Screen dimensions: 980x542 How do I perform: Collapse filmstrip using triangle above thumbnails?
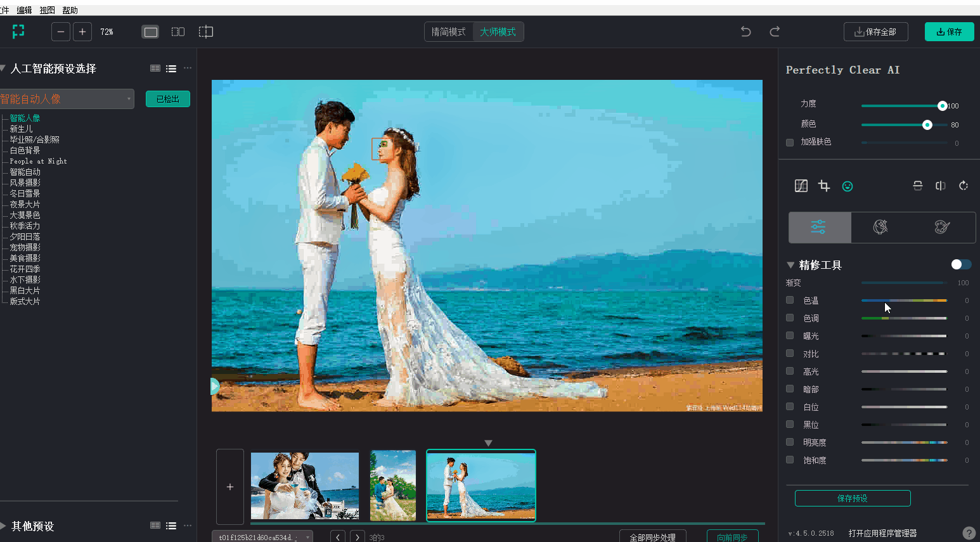point(488,443)
